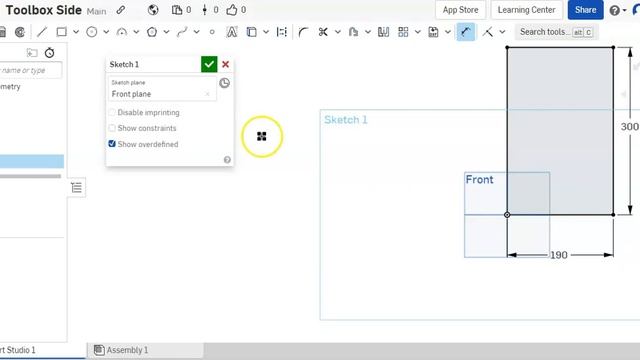Select the 190 width dimension
640x360 pixels.
point(559,255)
